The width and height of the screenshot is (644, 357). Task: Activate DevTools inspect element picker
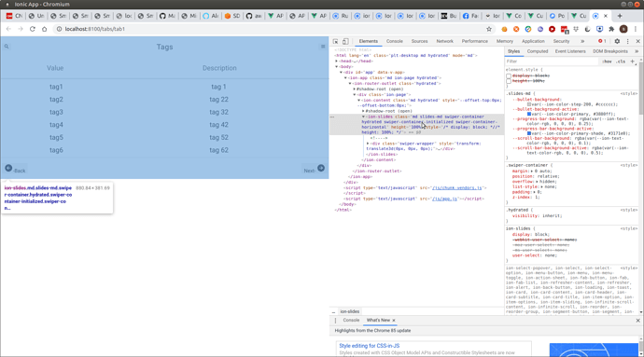click(336, 41)
